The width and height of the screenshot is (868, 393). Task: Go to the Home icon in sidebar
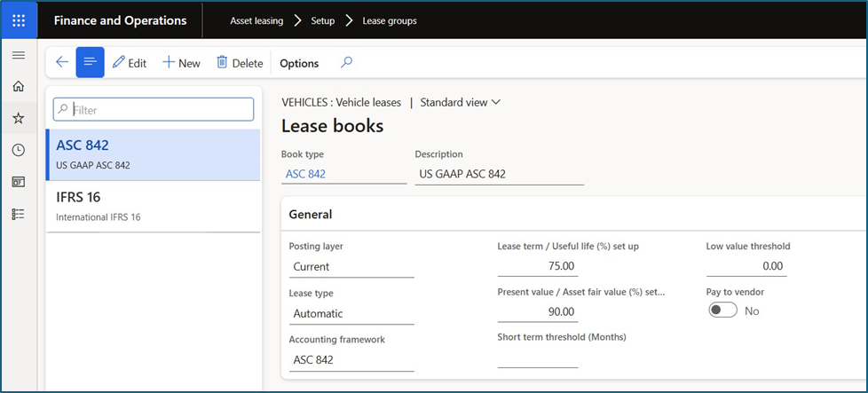(x=18, y=87)
